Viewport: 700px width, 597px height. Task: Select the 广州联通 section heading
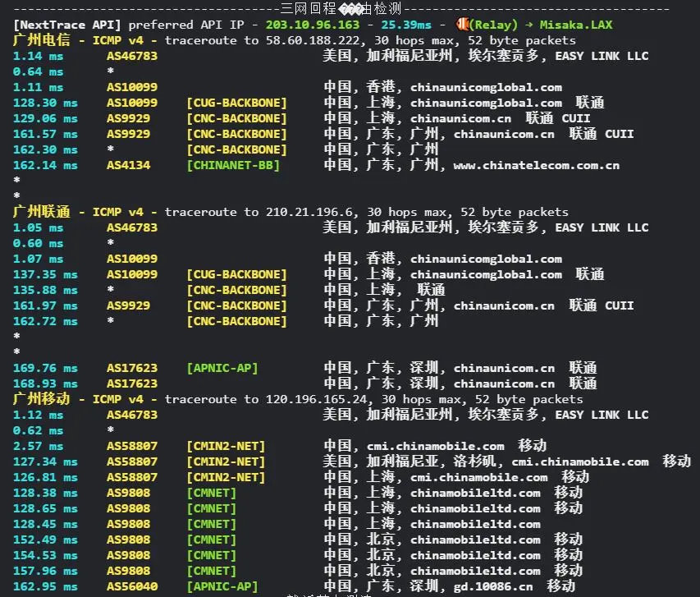coord(42,212)
